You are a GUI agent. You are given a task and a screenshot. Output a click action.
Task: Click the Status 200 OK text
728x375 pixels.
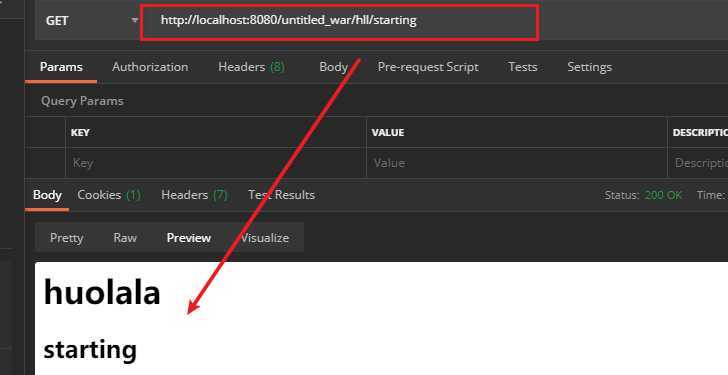coord(643,195)
